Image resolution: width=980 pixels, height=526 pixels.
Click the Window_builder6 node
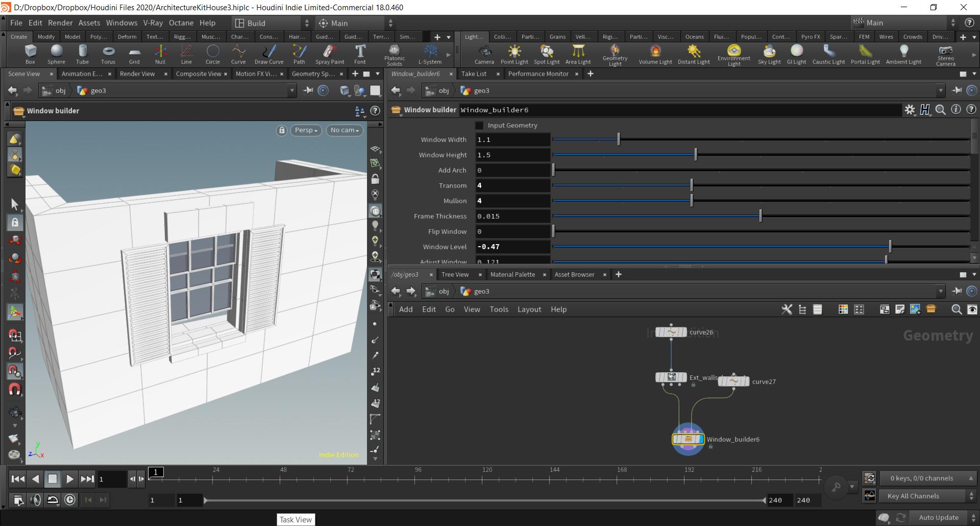tap(688, 439)
